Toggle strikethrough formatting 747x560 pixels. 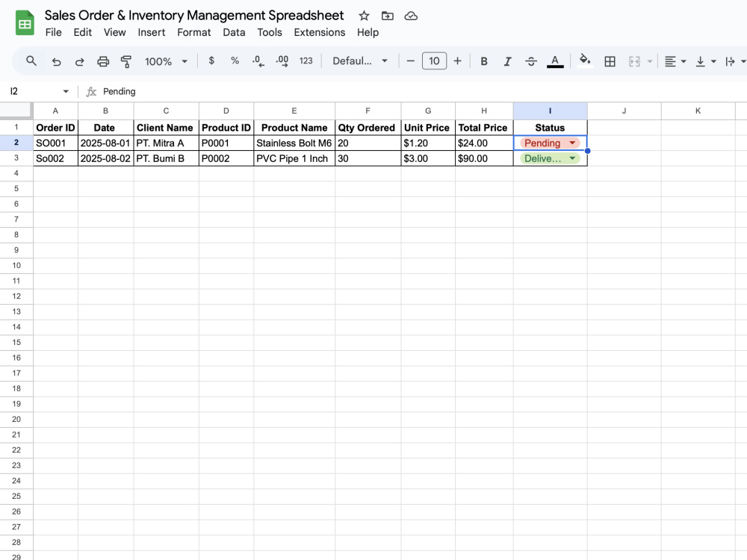point(531,61)
